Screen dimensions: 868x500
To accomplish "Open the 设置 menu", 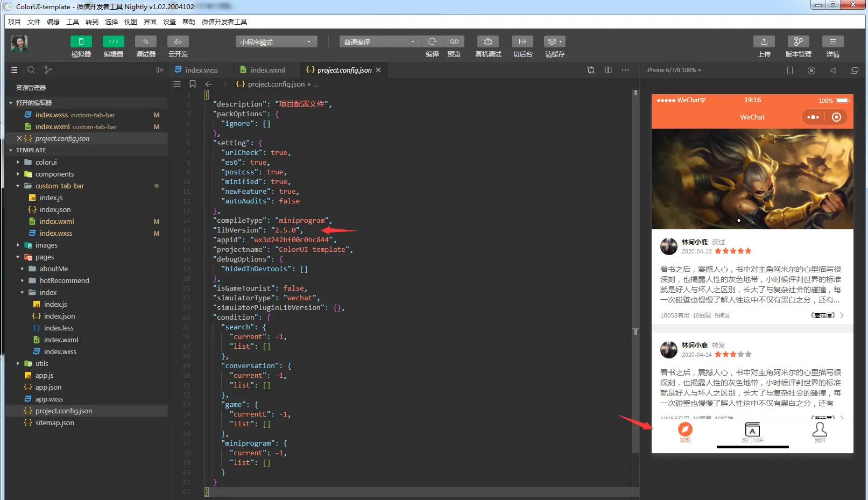I will click(170, 22).
